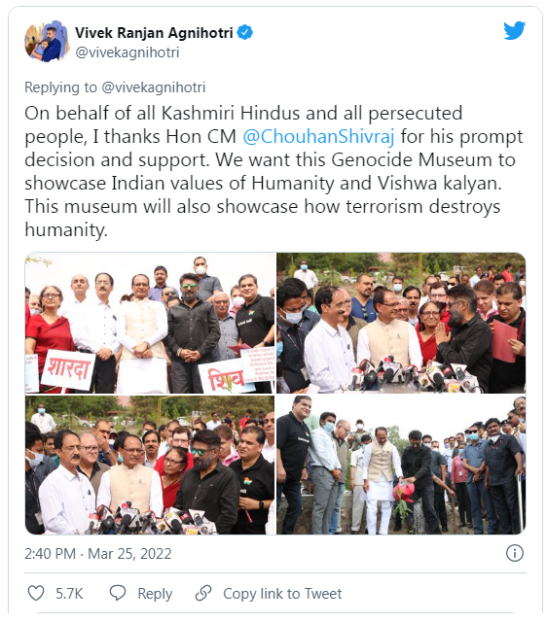View top-right photo with greeting gesture

point(401,323)
